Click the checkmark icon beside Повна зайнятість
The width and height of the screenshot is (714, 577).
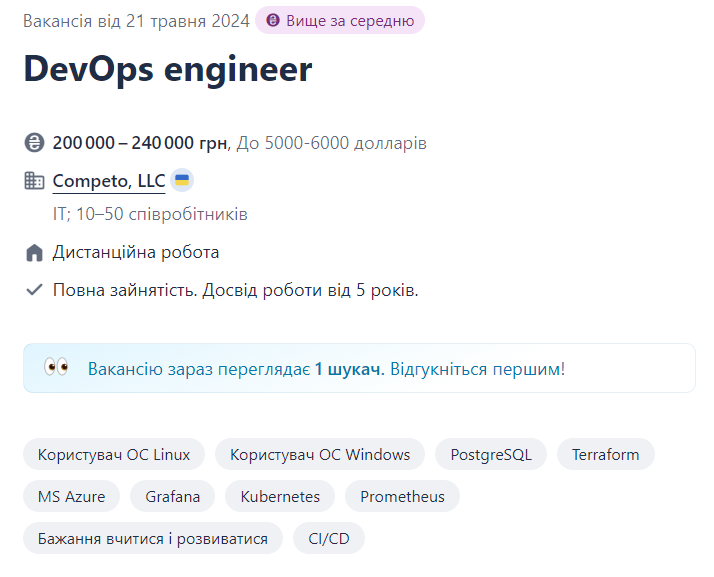34,291
